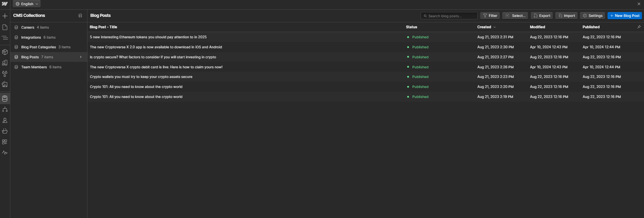Viewport: 644px width, 218px height.
Task: Click the database icon beside Team Members
Action: (16, 67)
